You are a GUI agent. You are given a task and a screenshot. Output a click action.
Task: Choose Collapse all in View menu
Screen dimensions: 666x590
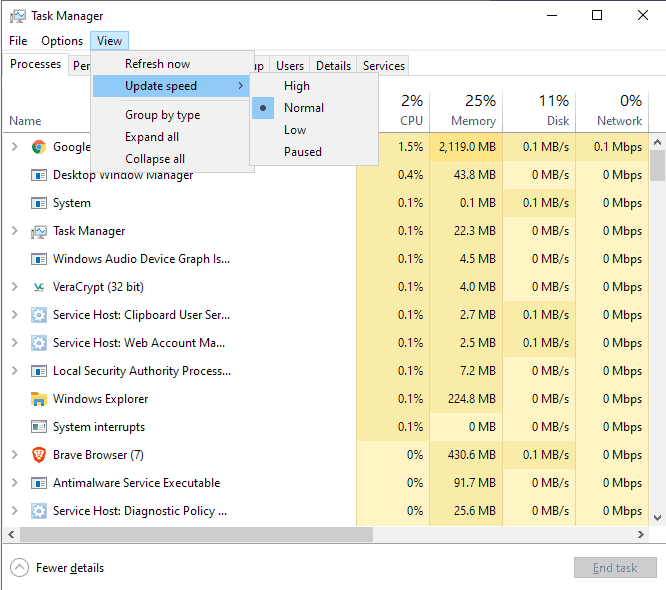point(171,159)
